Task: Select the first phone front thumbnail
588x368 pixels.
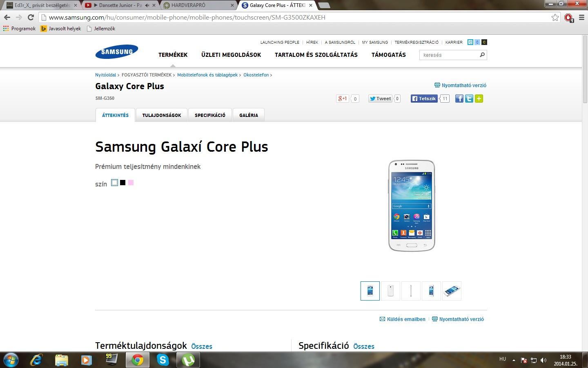Action: (370, 291)
